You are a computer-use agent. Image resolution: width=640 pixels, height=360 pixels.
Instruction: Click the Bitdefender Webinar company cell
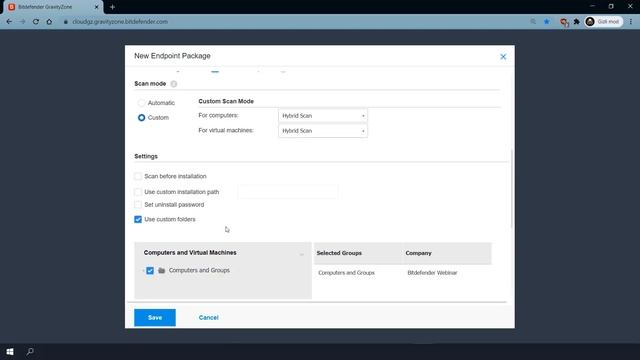[432, 273]
